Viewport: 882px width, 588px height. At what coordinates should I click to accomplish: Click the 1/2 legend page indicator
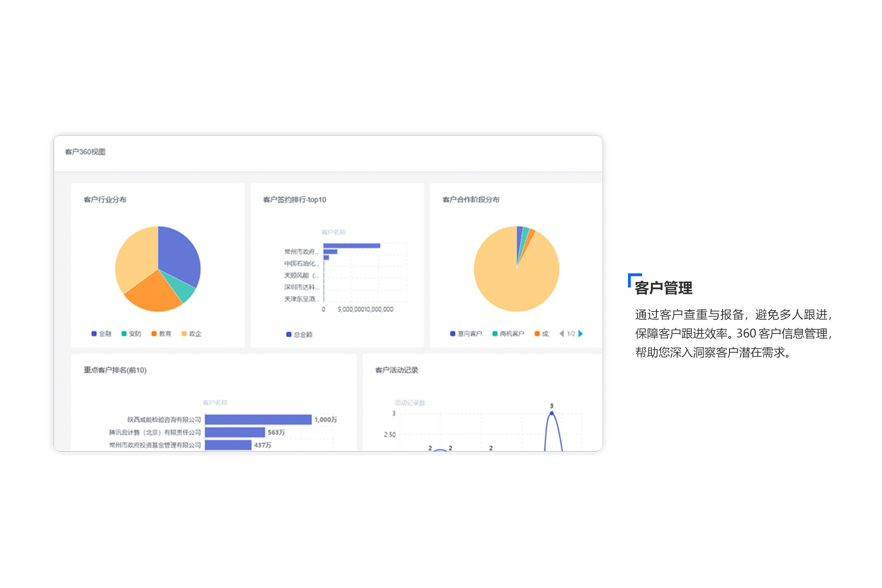571,334
